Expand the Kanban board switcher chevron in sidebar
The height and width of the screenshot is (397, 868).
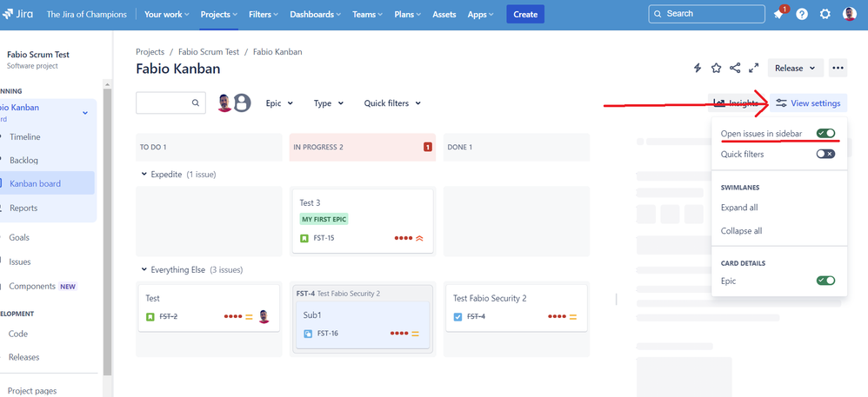85,113
